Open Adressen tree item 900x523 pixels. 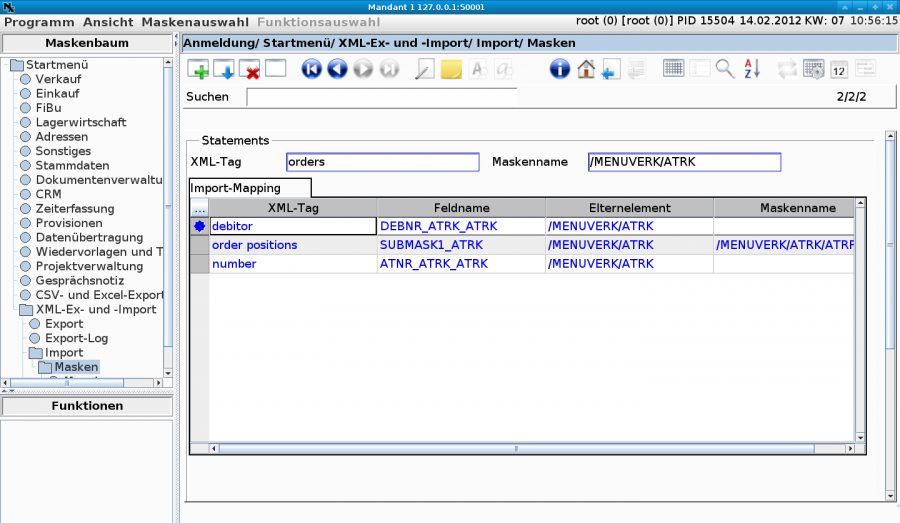61,137
